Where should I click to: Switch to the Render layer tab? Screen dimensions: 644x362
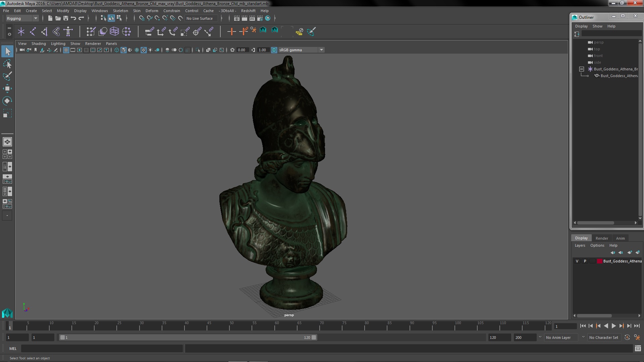(x=602, y=238)
